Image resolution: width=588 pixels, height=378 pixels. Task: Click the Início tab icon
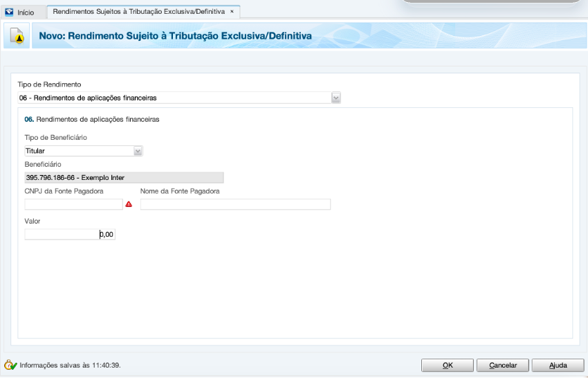click(x=9, y=12)
